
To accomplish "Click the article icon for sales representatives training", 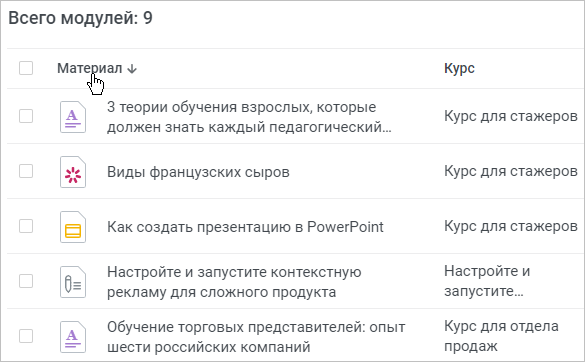I will [x=73, y=337].
